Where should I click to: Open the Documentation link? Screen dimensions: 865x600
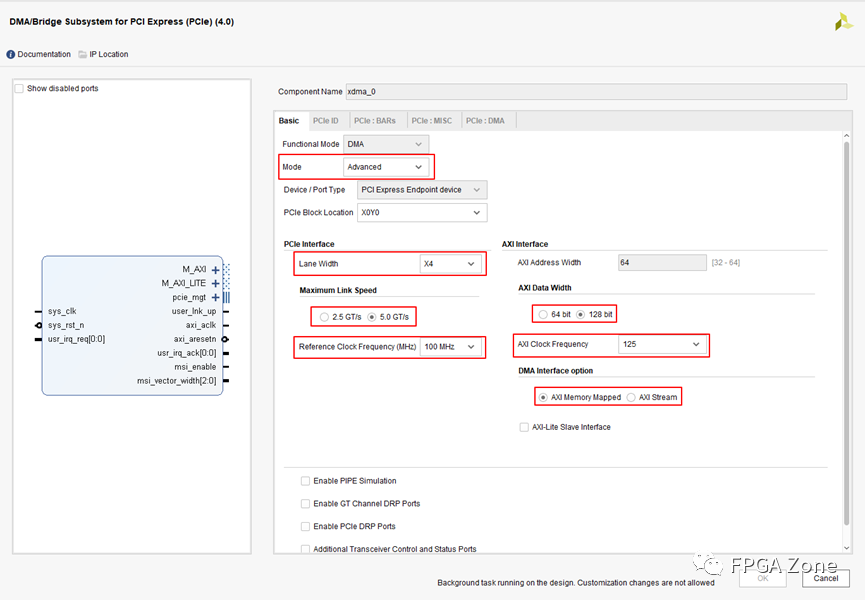[44, 54]
